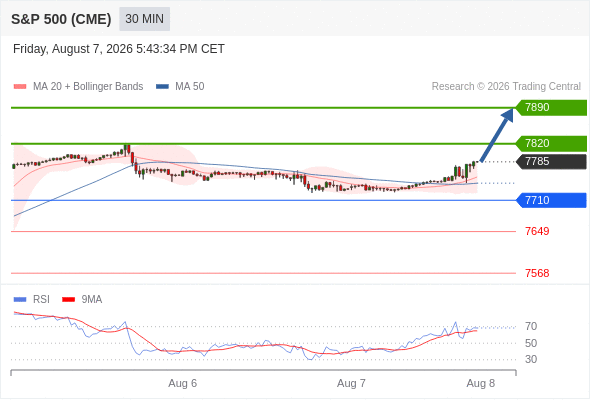Image resolution: width=590 pixels, height=400 pixels.
Task: Click the Aug 8 date axis label
Action: point(481,383)
